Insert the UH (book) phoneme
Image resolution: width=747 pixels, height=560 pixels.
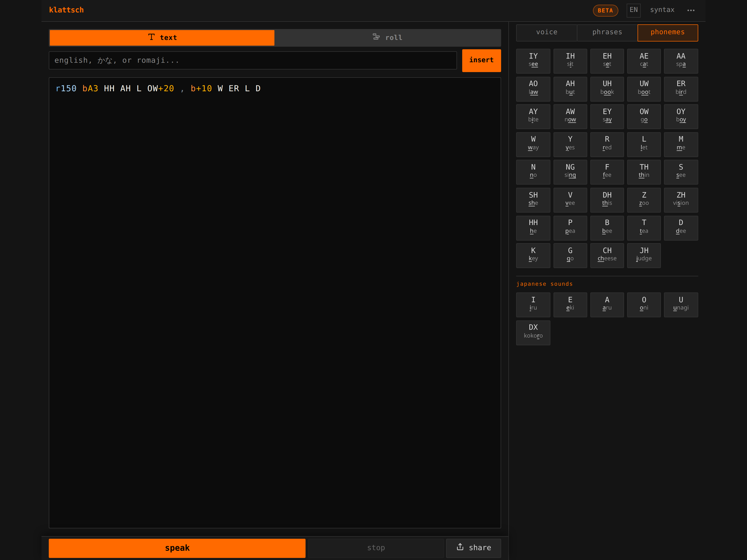coord(607,89)
